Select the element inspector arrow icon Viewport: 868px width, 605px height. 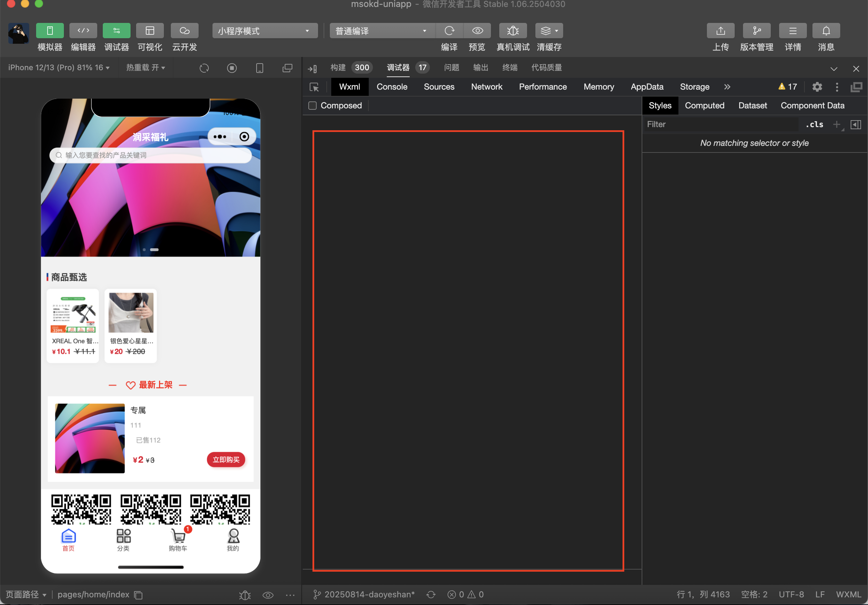click(314, 88)
